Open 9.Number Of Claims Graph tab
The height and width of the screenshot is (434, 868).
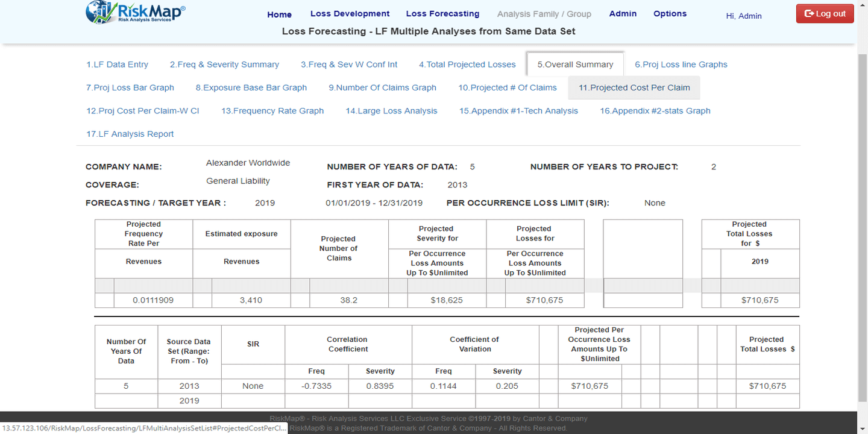coord(382,87)
